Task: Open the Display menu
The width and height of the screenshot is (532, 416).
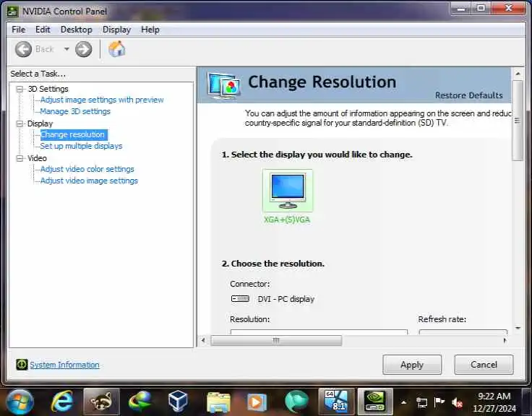Action: point(116,30)
